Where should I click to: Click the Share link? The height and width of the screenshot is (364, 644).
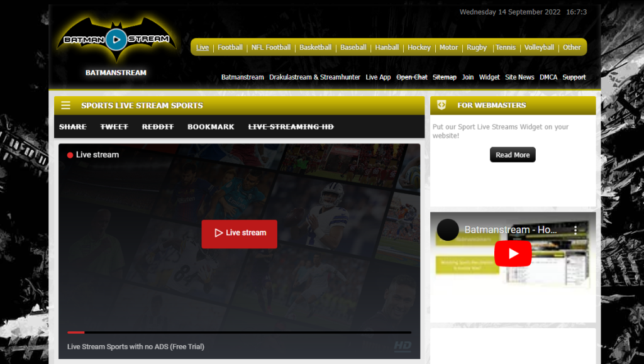[x=73, y=127]
